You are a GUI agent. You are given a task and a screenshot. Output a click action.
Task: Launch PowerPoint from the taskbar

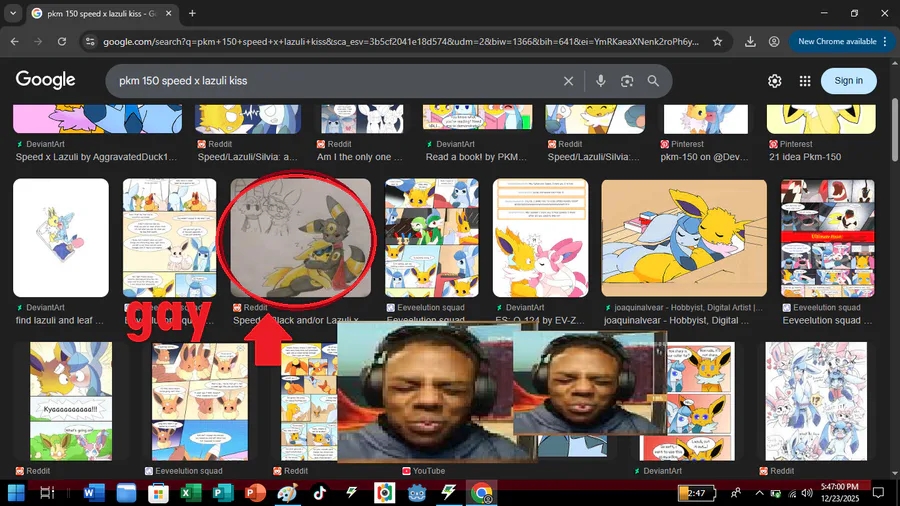[x=255, y=493]
